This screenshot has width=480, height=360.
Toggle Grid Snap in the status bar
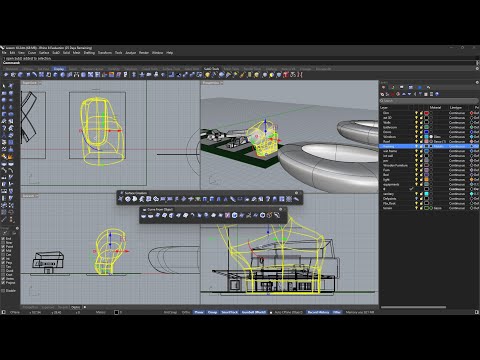(x=170, y=312)
